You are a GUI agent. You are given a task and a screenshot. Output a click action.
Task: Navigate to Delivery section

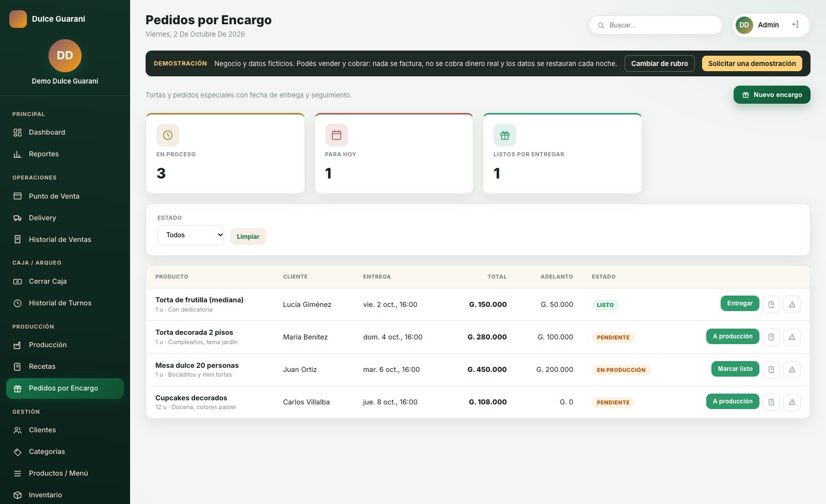pos(65,218)
